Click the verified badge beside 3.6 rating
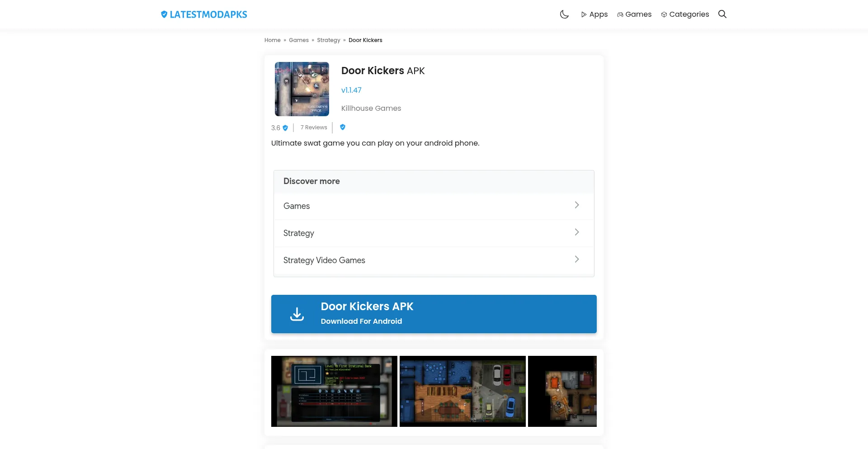Image resolution: width=868 pixels, height=449 pixels. point(285,128)
